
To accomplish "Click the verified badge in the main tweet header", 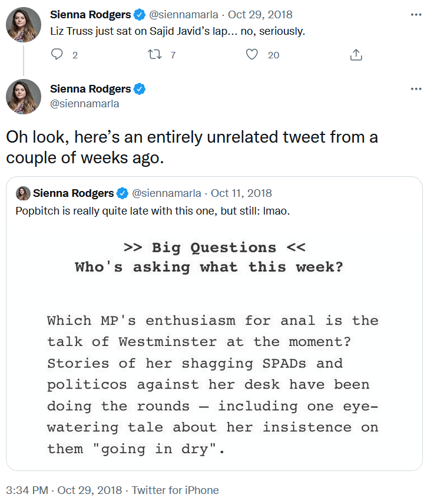I will point(140,89).
